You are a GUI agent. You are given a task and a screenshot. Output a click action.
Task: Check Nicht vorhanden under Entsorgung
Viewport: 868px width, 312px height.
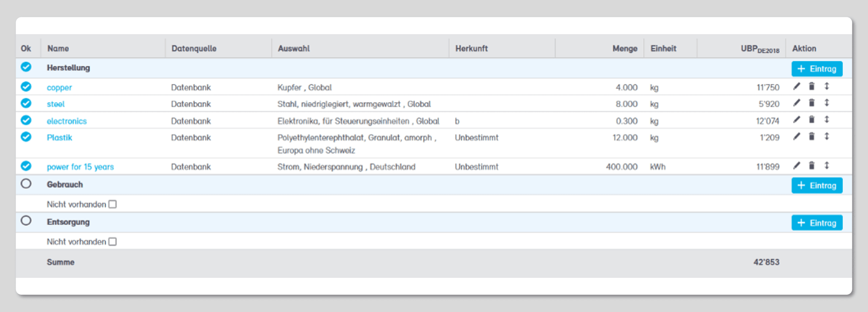113,242
